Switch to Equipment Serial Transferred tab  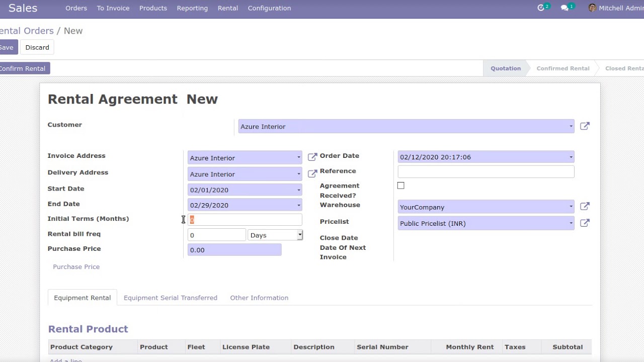coord(171,298)
